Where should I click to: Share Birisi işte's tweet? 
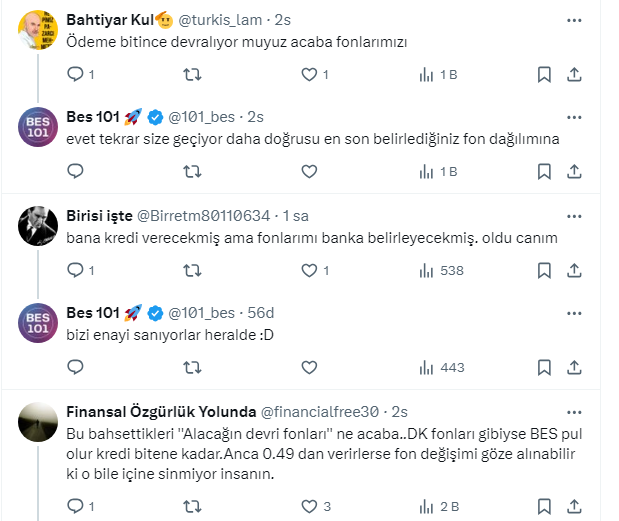tap(575, 270)
